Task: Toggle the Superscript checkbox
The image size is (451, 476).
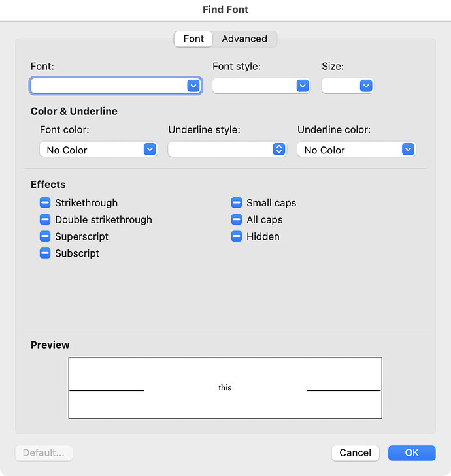Action: [45, 236]
